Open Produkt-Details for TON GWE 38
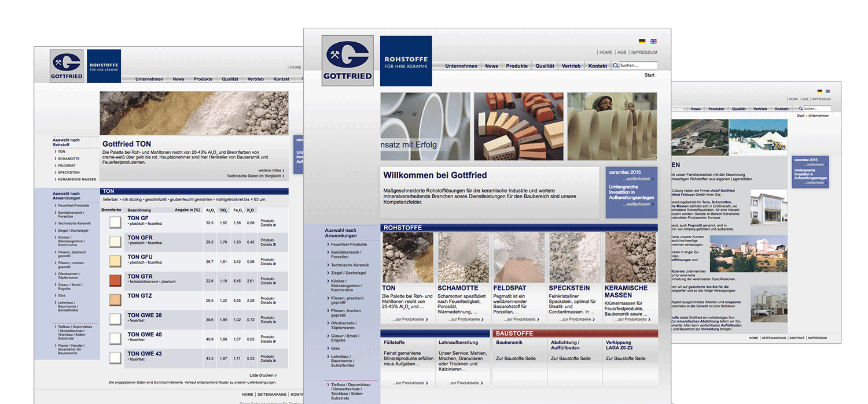Viewport: 868px width, 404px height. [269, 319]
